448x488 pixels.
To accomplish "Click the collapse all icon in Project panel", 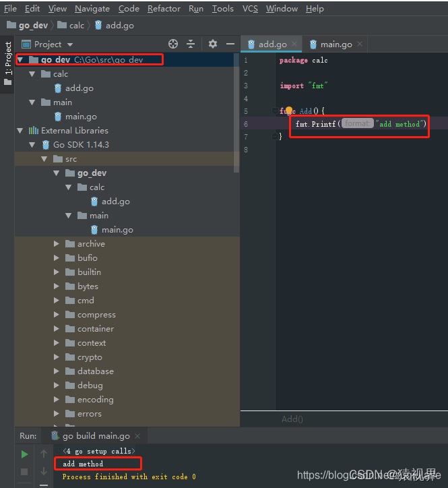I will click(191, 44).
